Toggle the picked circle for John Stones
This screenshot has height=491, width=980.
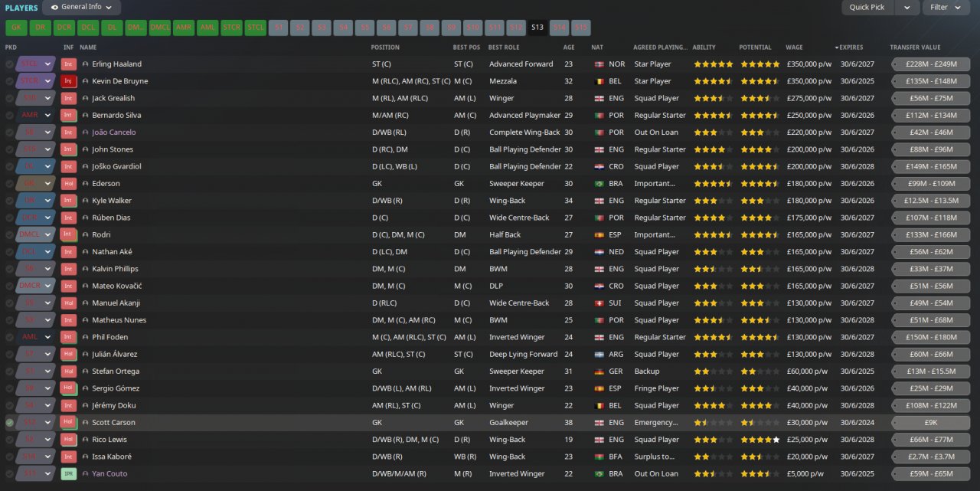9,149
